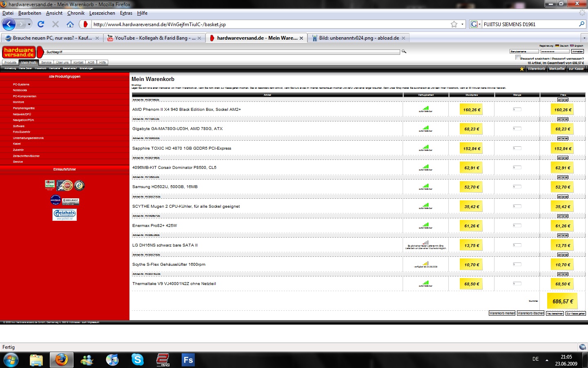588x368 pixels.
Task: Open the list-all-tabs dropdown
Action: click(x=584, y=38)
